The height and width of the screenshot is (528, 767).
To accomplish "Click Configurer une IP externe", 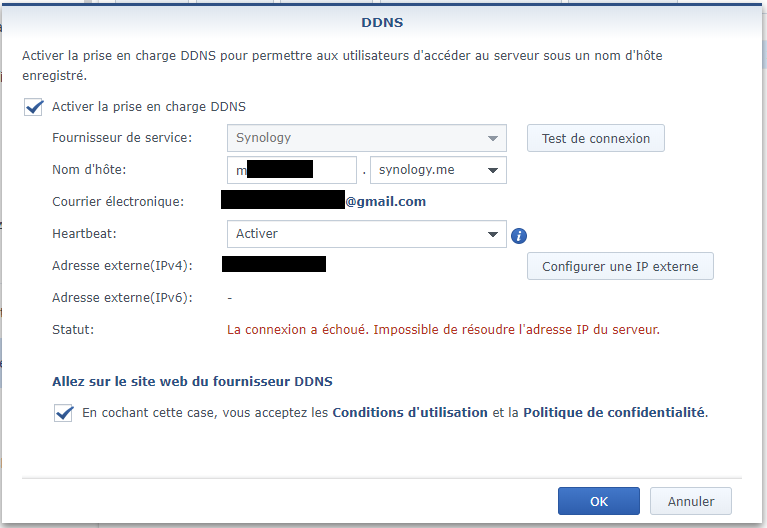I will pos(620,267).
